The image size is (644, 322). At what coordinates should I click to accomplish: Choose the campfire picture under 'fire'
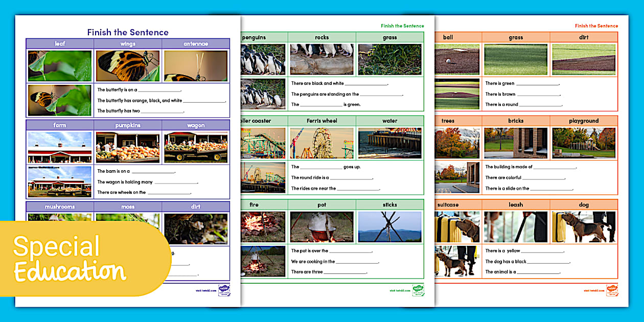tap(263, 227)
